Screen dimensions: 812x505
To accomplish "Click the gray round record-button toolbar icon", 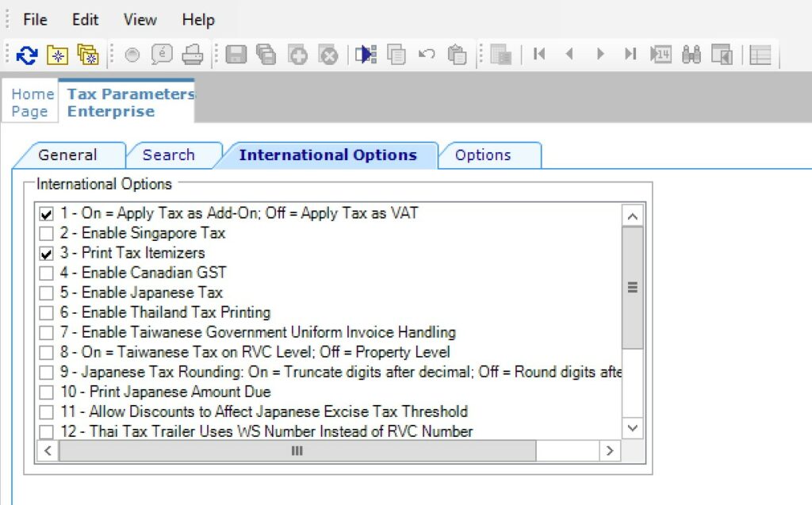I will pyautogui.click(x=132, y=55).
